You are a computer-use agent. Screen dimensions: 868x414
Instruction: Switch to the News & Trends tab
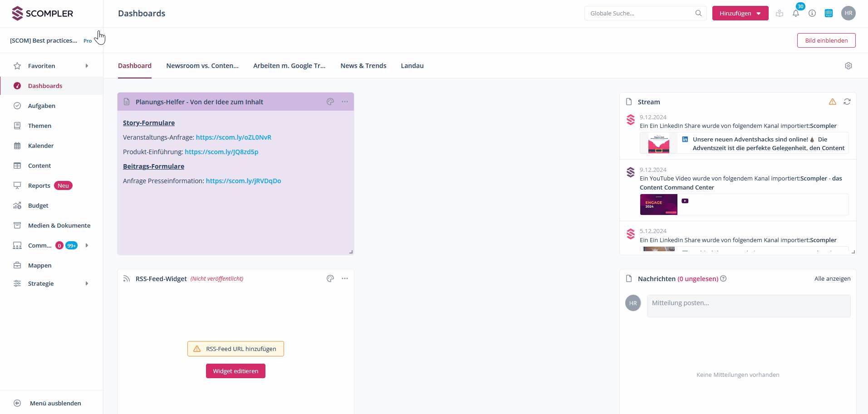click(363, 66)
